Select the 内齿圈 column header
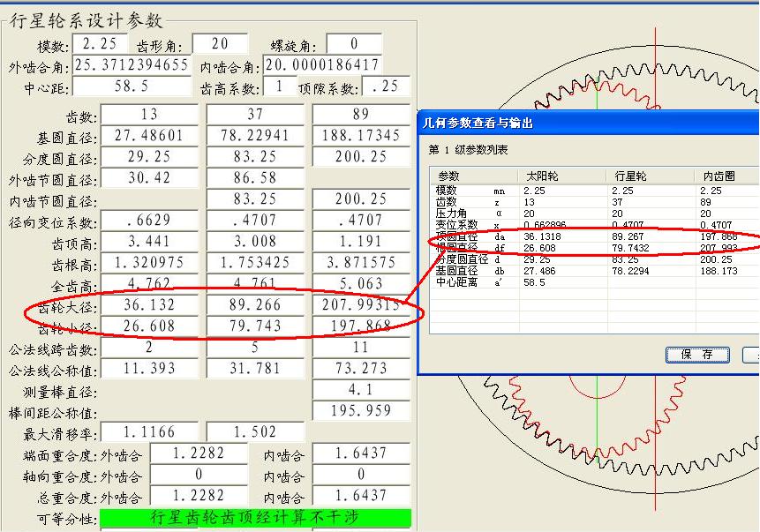The width and height of the screenshot is (760, 532). coord(727,176)
